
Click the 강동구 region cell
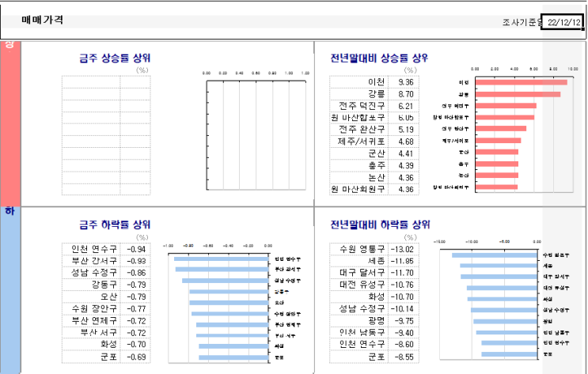(91, 285)
